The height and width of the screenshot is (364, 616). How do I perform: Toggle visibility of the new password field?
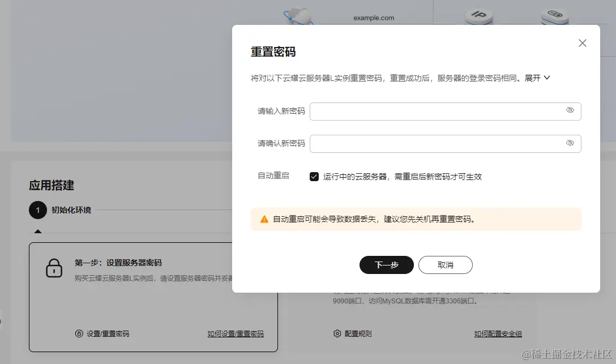point(570,111)
